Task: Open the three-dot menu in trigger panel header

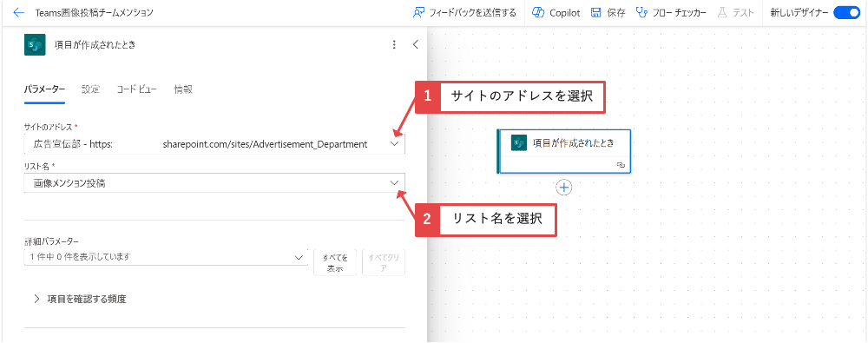Action: pos(394,45)
